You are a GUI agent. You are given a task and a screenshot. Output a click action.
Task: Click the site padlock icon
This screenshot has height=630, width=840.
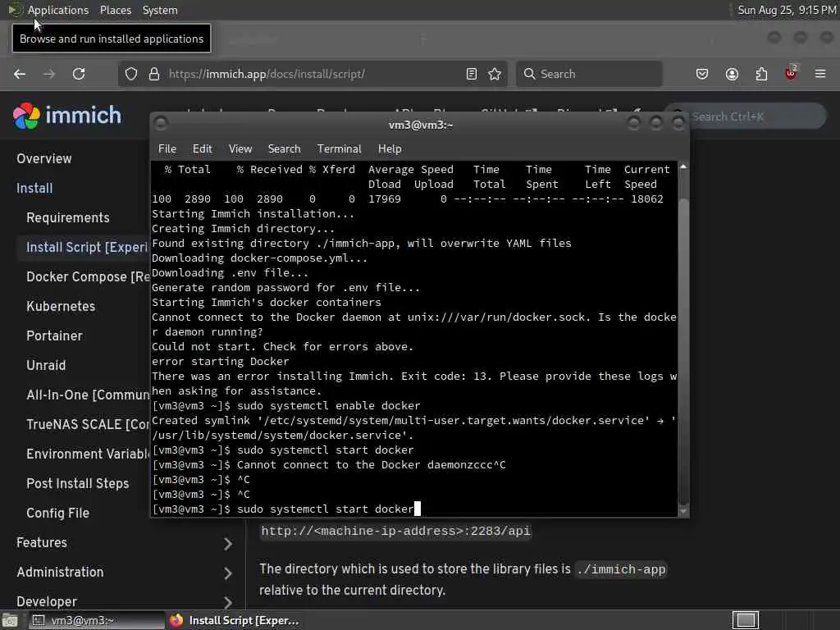click(x=153, y=74)
